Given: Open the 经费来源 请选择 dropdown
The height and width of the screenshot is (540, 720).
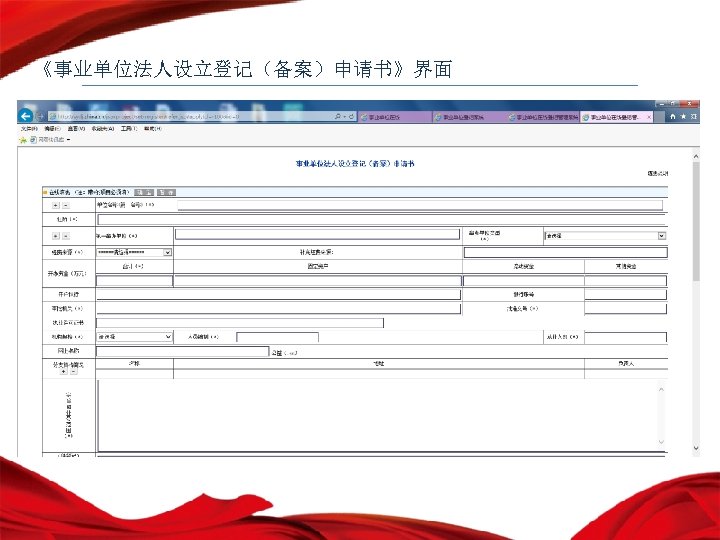Looking at the screenshot, I should click(134, 252).
